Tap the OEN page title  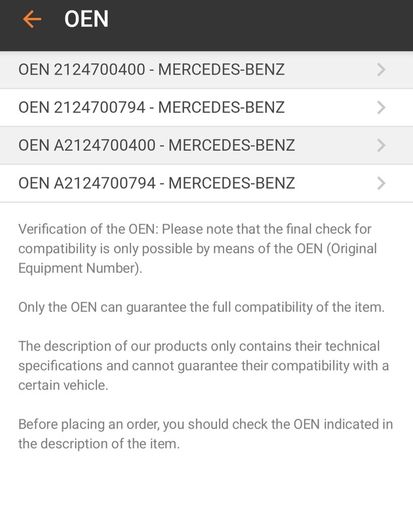click(x=86, y=19)
